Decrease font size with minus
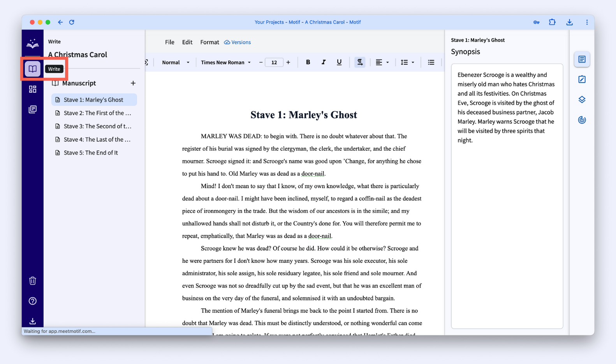Viewport: 616px width, 364px height. click(x=261, y=62)
